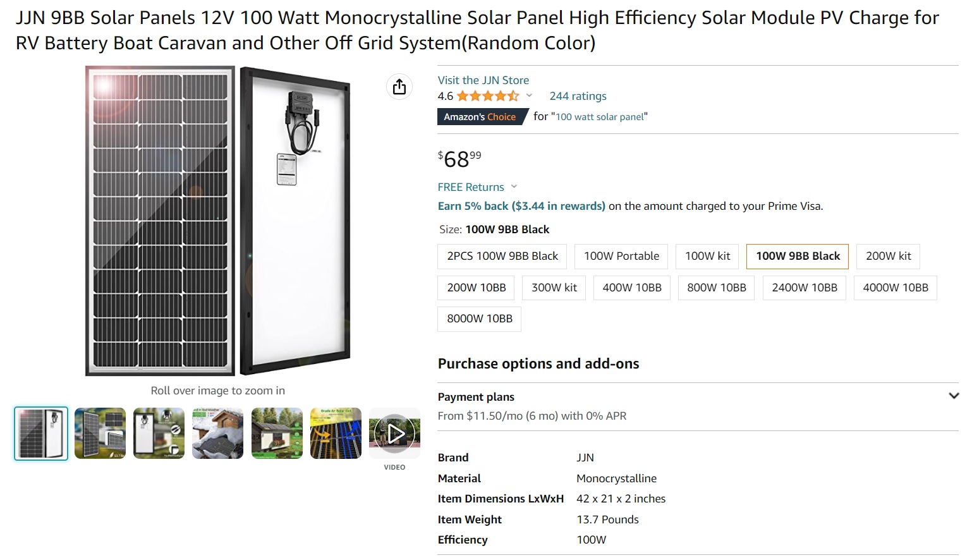Open the Amazon's Choice badge

tap(480, 117)
